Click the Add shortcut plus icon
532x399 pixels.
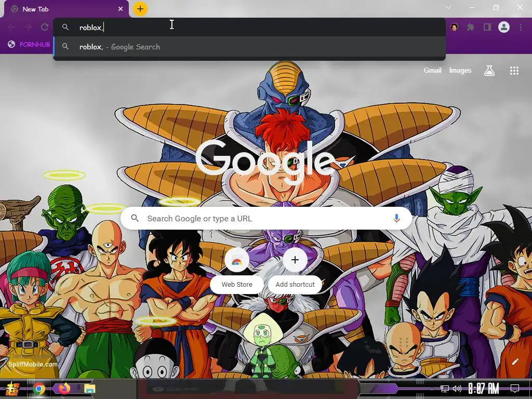(295, 260)
